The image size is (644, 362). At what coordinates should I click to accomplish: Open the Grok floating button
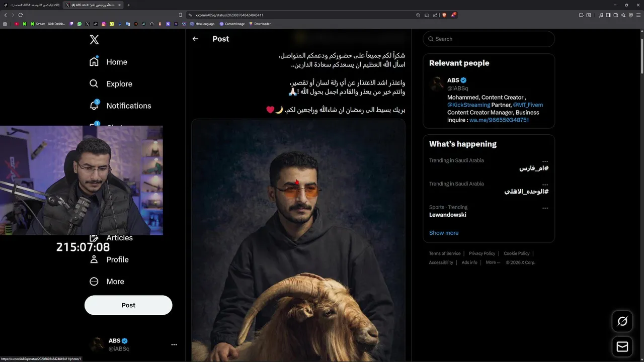(622, 321)
